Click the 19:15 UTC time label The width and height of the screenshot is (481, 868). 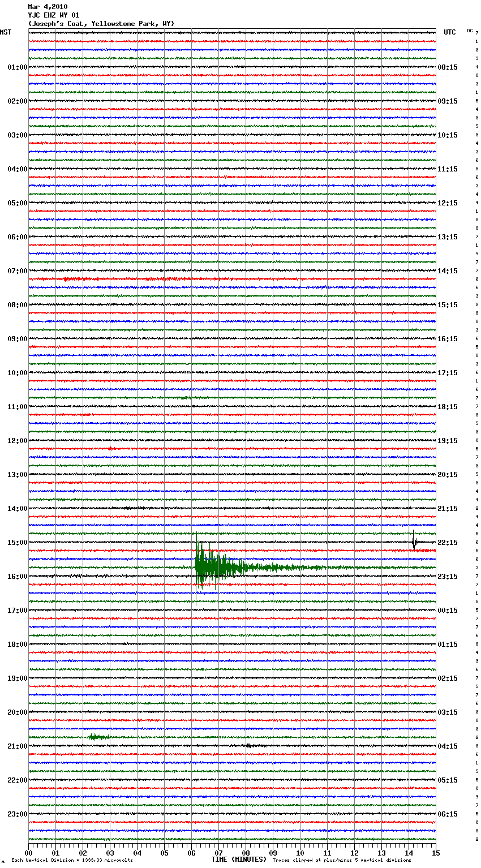448,441
